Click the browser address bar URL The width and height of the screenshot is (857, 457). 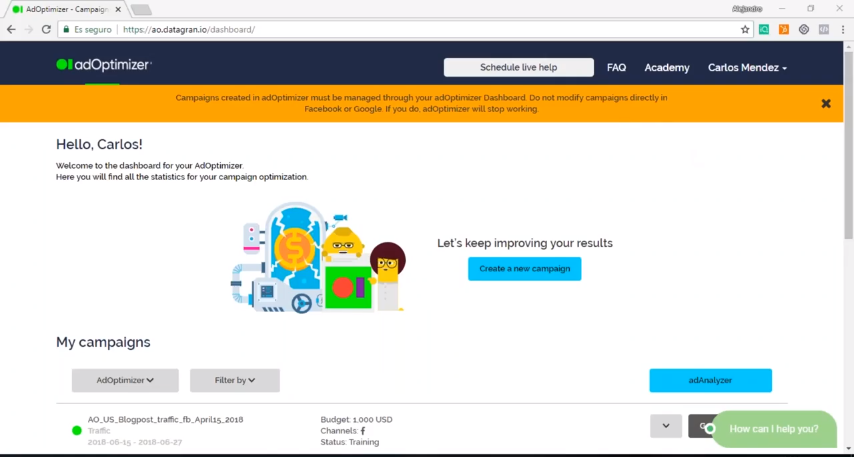point(189,30)
